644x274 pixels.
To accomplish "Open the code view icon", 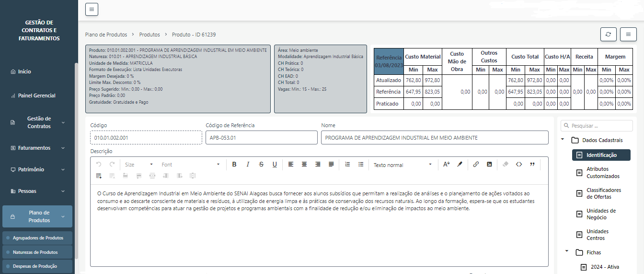I will [x=519, y=165].
